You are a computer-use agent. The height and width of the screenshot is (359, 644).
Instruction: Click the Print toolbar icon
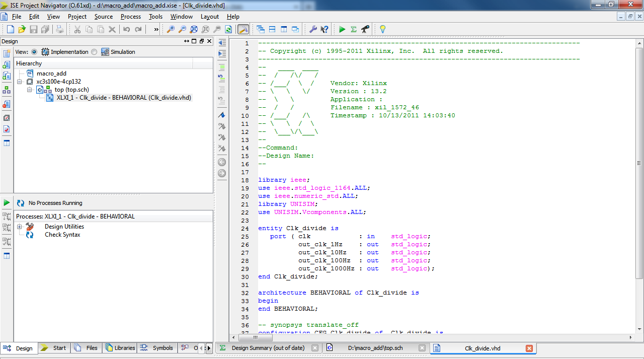pyautogui.click(x=60, y=29)
